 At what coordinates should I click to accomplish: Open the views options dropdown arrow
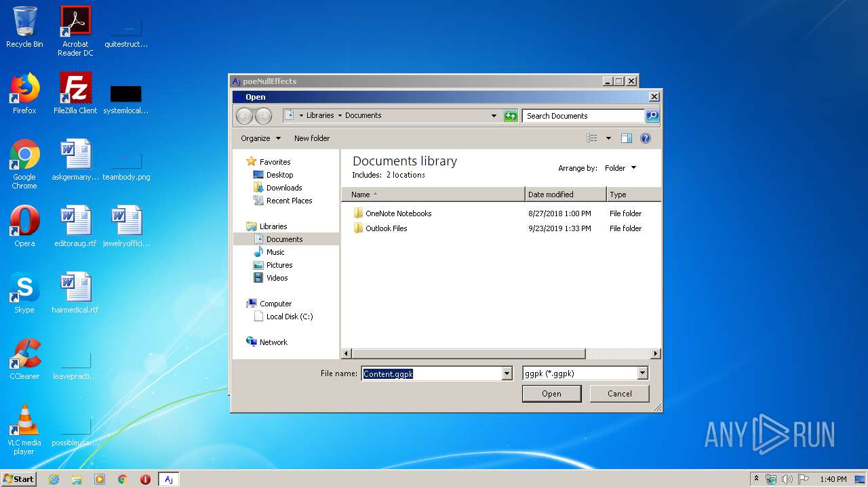pos(608,138)
